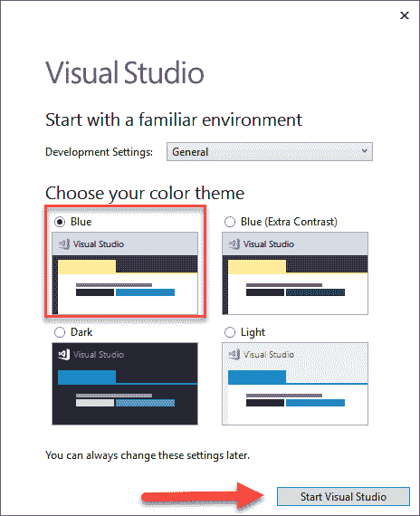Click the Visual Studio logo in Light preview
Screen dimensions: 420x516
[234, 355]
